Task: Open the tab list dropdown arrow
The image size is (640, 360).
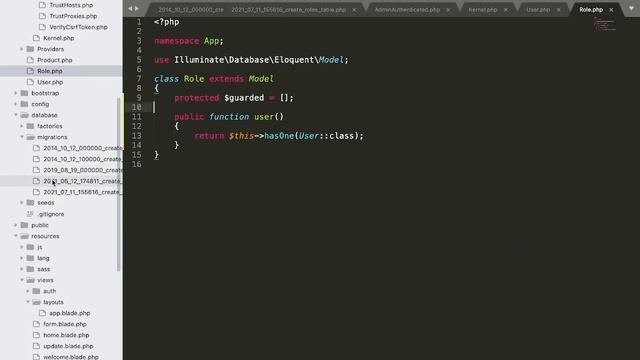Action: tap(631, 8)
